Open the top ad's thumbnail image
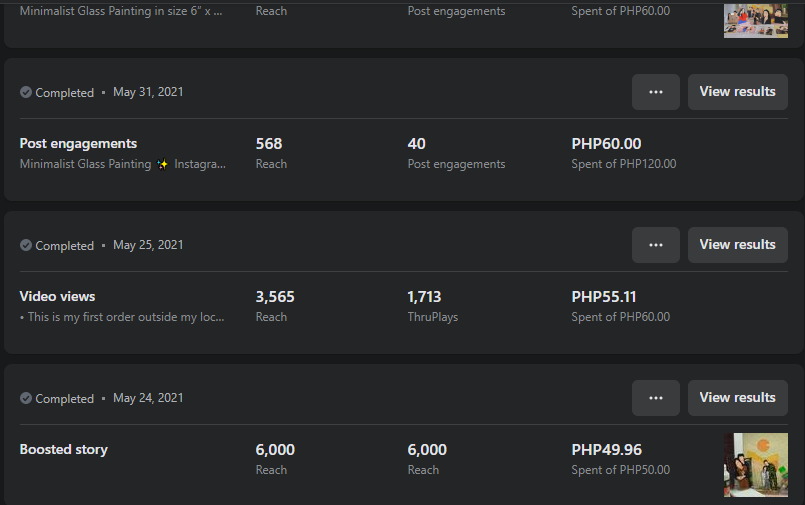The image size is (805, 505). [x=755, y=19]
